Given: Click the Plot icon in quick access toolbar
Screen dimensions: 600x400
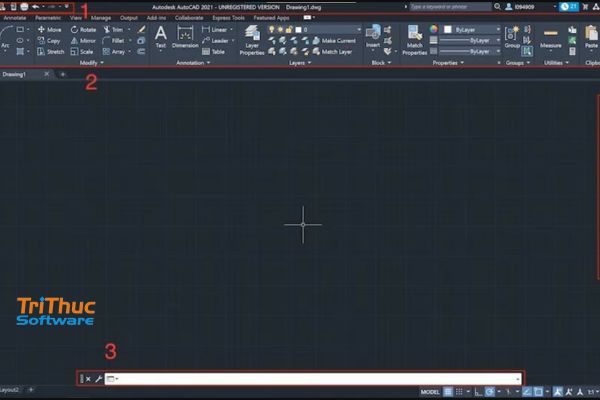Looking at the screenshot, I should (24, 7).
